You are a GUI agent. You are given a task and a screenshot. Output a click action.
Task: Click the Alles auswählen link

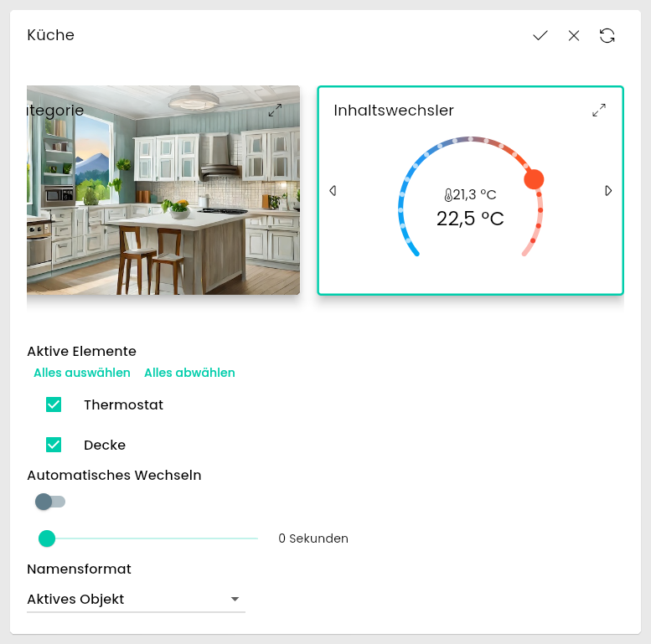[82, 373]
